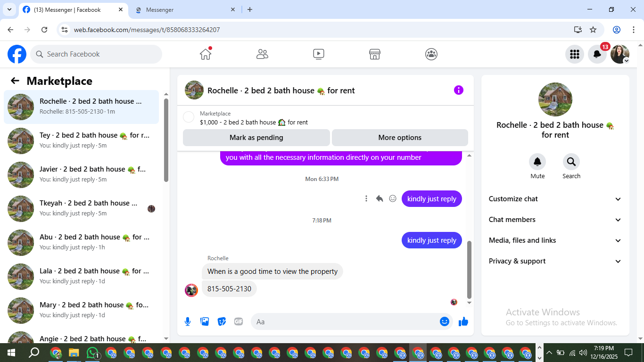Reply arrow beside kindly just reply message
This screenshot has width=644, height=362.
(380, 198)
